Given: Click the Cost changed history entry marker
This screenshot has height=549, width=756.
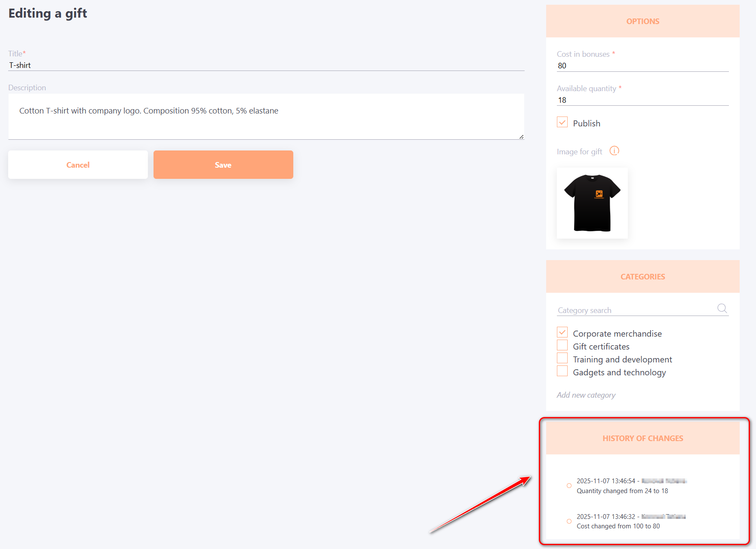Looking at the screenshot, I should tap(569, 521).
